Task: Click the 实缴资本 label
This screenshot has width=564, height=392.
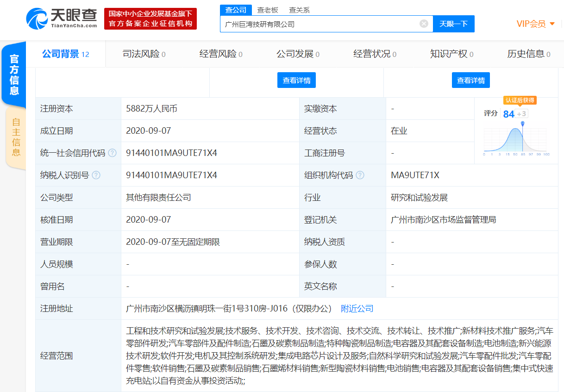Action: 320,109
